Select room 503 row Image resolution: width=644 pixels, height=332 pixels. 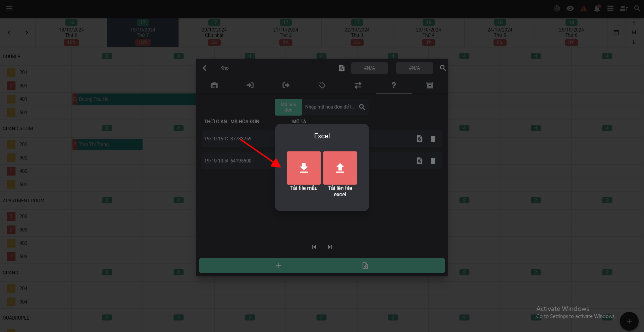[36, 257]
